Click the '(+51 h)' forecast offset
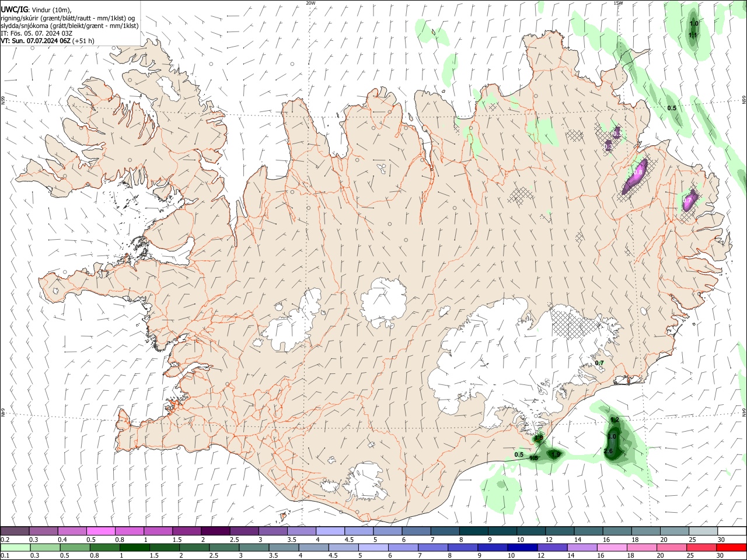 83,41
